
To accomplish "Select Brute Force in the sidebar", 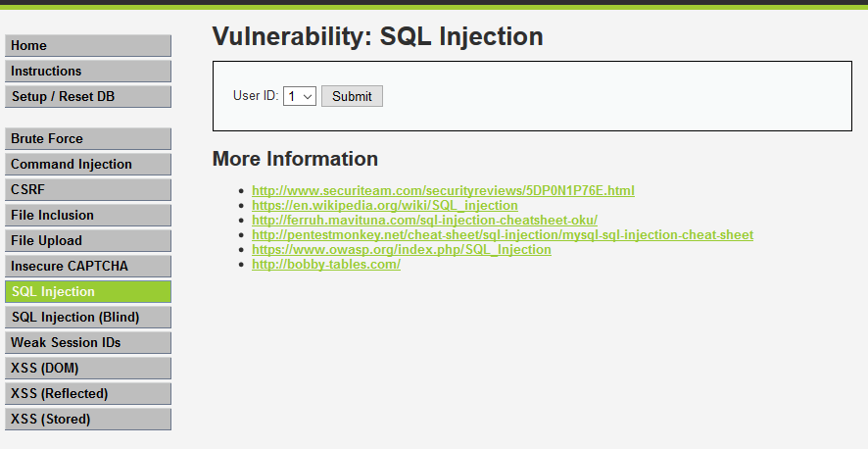I will click(x=87, y=139).
